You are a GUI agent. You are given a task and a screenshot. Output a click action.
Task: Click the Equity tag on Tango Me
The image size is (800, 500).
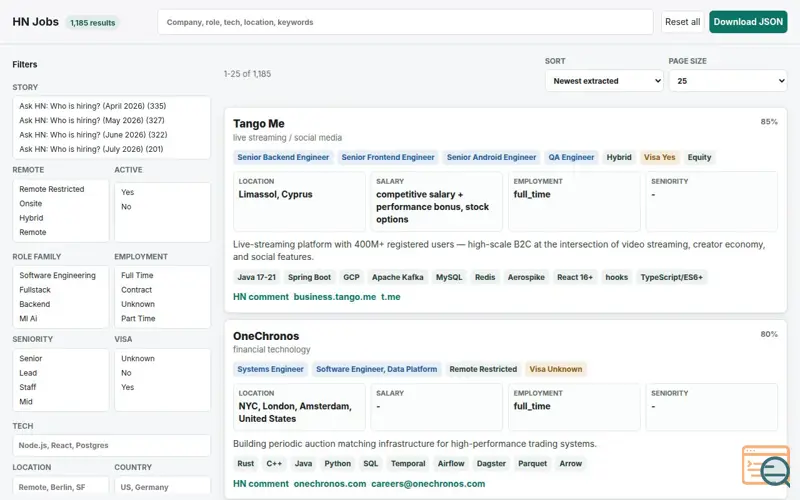pyautogui.click(x=699, y=157)
